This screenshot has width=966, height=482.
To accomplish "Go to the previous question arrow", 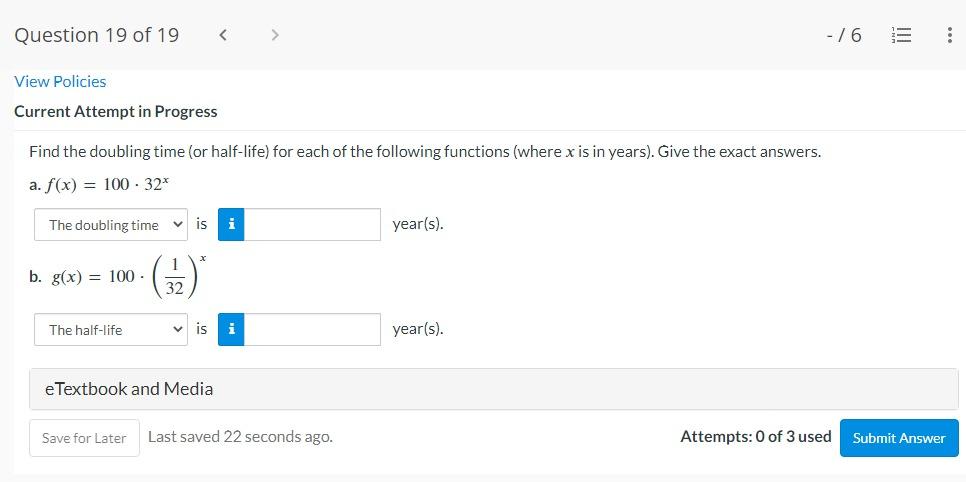I will [223, 36].
